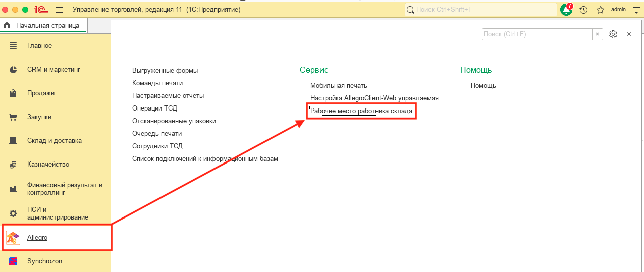Click the Поиск (Ctrl+F) input field
This screenshot has width=644, height=272.
537,34
